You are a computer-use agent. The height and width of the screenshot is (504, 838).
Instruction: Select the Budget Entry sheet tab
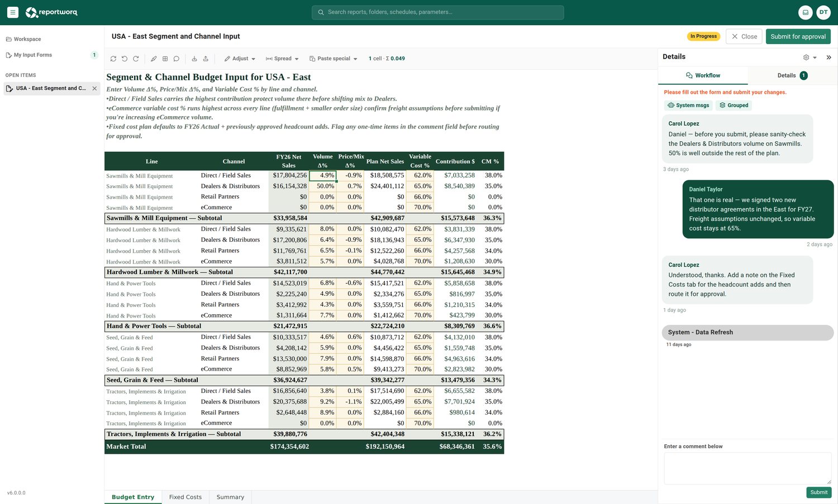pos(133,497)
